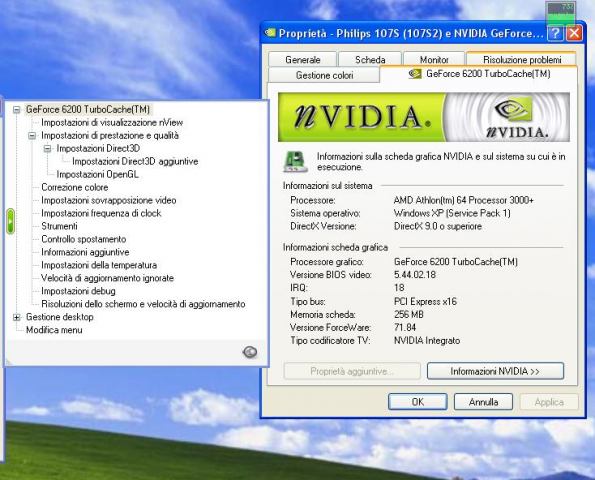595x480 pixels.
Task: Switch to the Monitor tab
Action: [x=434, y=60]
